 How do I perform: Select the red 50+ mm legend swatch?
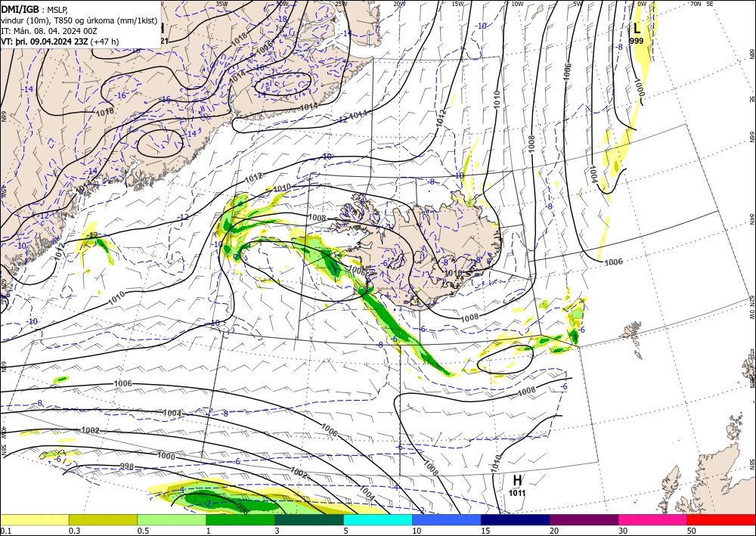(x=721, y=519)
